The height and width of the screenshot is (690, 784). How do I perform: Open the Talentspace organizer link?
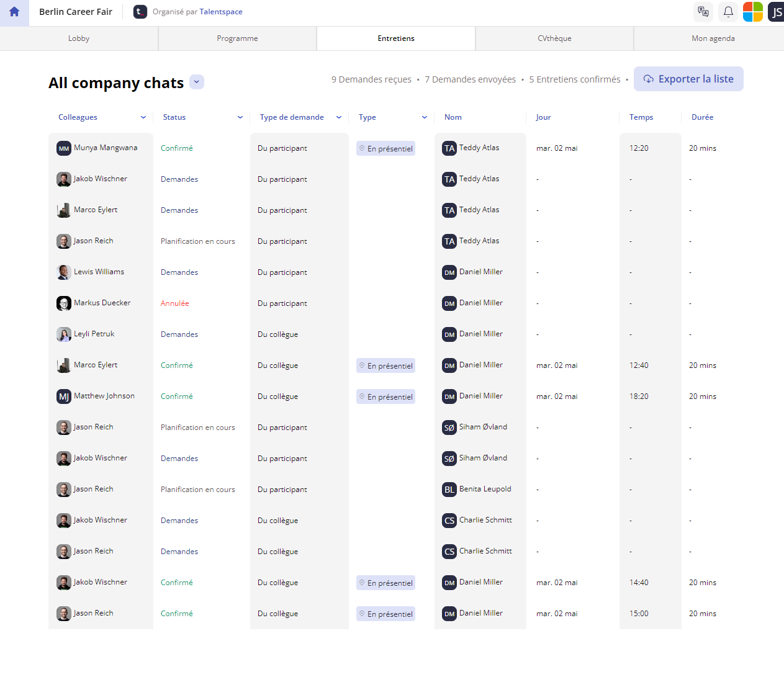(221, 12)
